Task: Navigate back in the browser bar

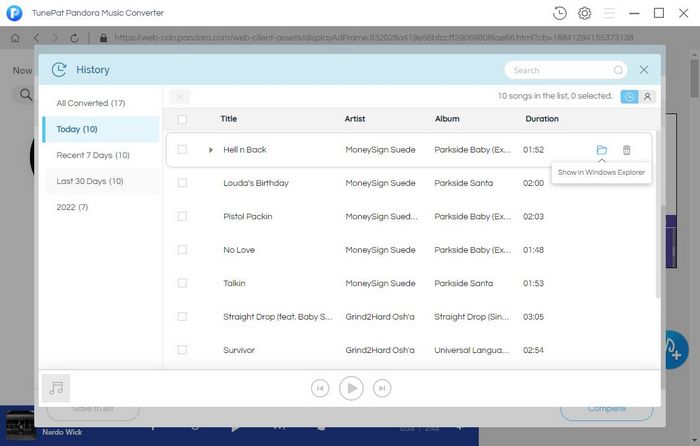Action: click(36, 38)
